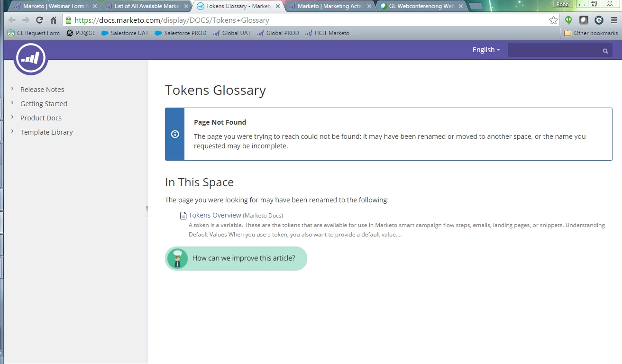Click the '(Marketo Docs)' label
This screenshot has width=622, height=364.
point(263,216)
